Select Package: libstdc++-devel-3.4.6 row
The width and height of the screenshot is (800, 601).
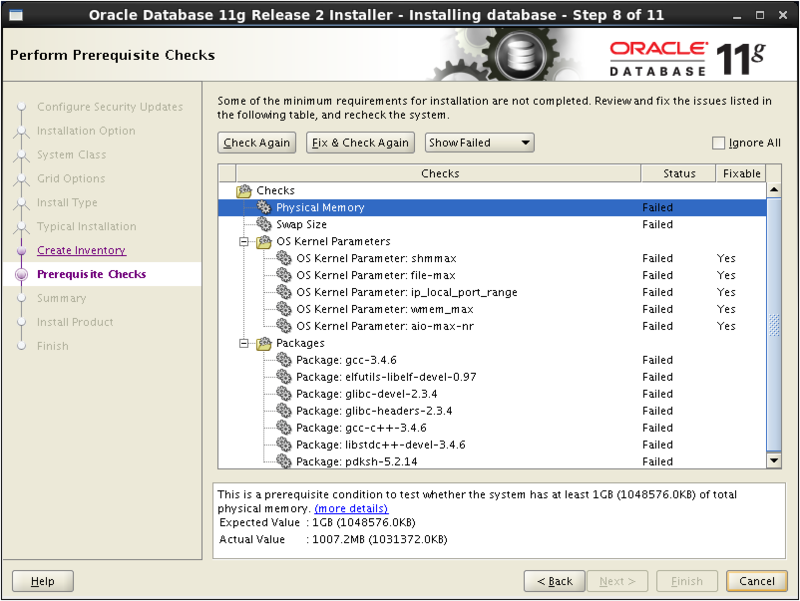point(492,444)
